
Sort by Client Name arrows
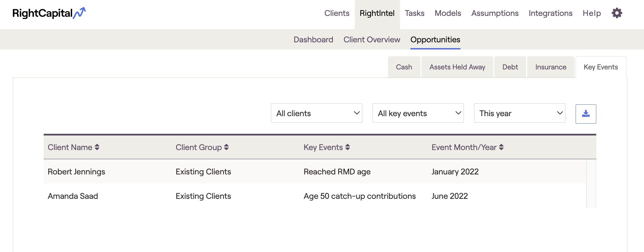coord(97,147)
